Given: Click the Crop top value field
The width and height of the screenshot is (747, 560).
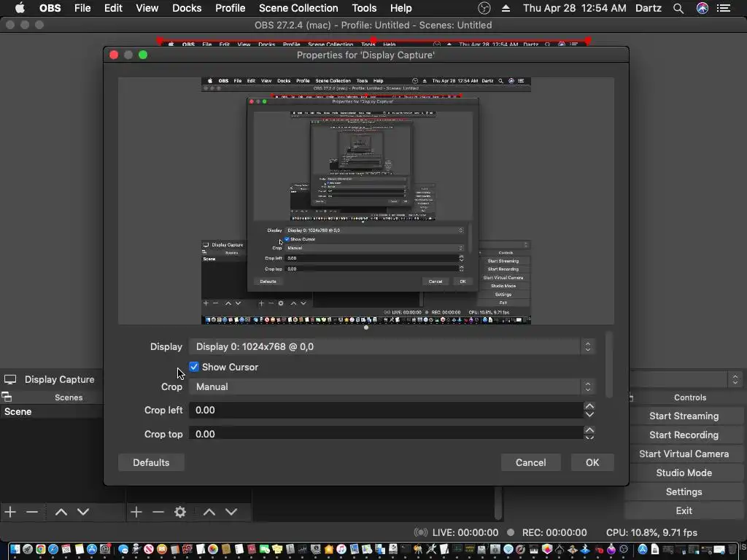Looking at the screenshot, I should coord(386,433).
